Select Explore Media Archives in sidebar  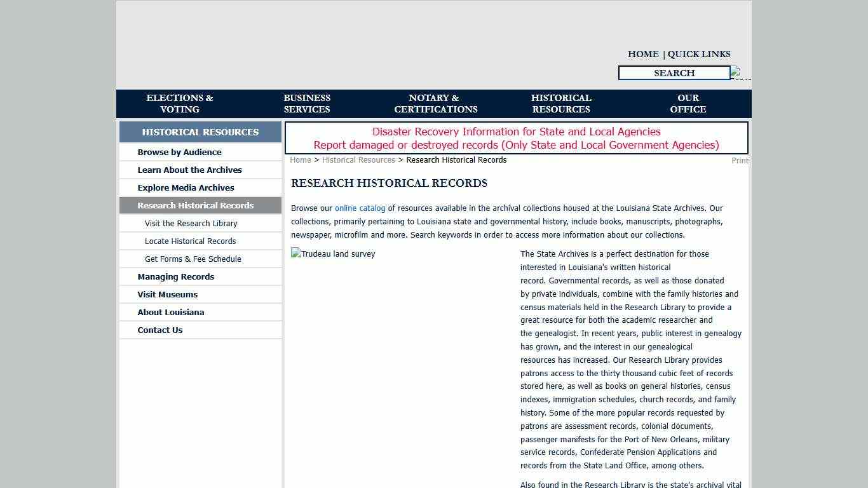tap(186, 188)
